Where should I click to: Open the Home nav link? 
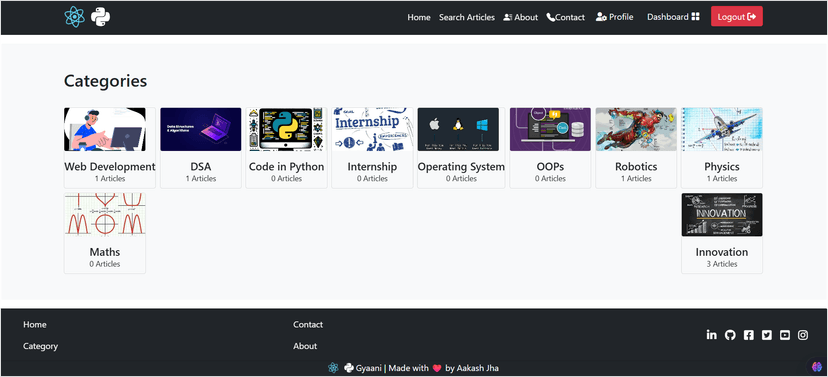(x=419, y=17)
